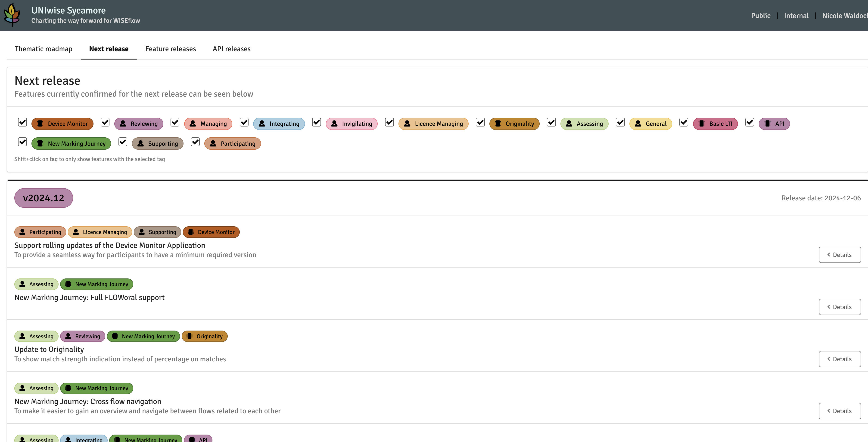Click the New Marking Journey filter tag
The image size is (868, 442).
71,144
